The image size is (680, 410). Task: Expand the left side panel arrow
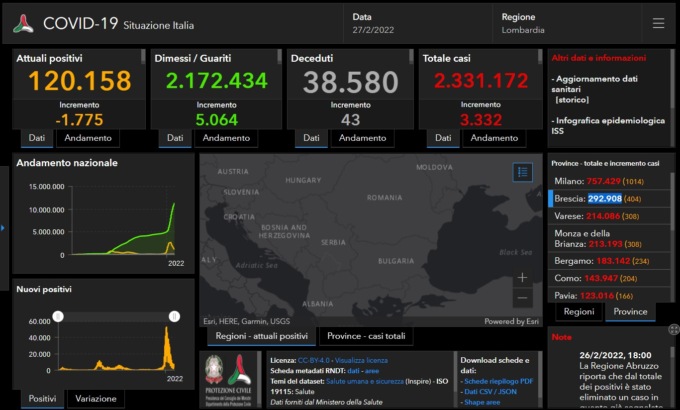tap(3, 228)
